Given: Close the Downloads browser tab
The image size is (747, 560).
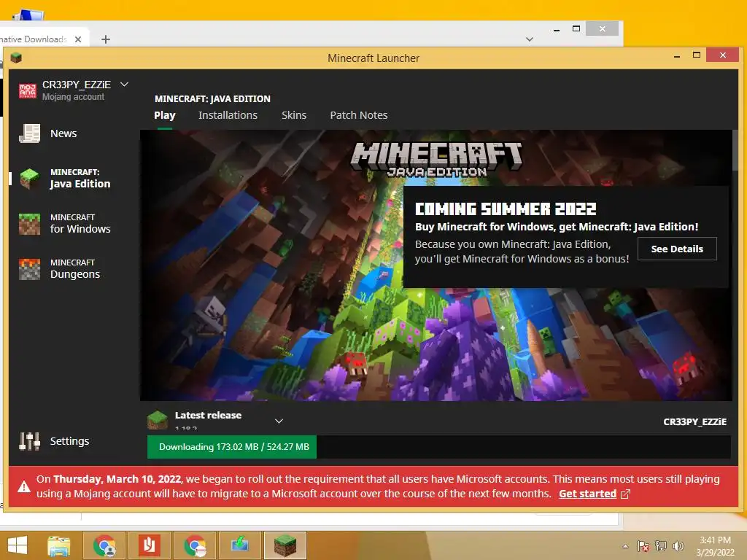Looking at the screenshot, I should point(78,39).
